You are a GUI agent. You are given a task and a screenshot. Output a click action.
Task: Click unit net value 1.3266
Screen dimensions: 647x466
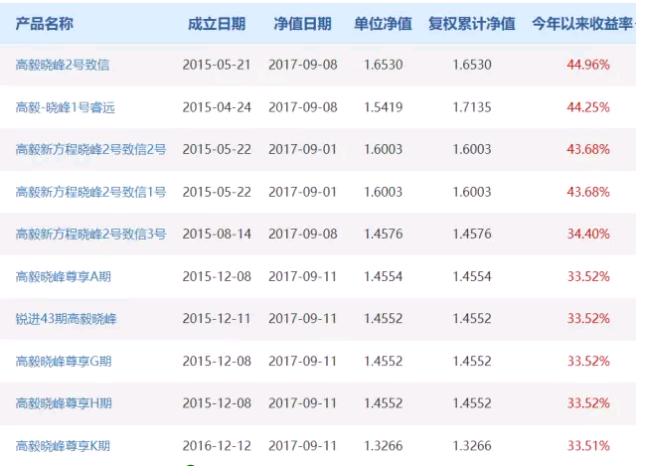(x=383, y=446)
